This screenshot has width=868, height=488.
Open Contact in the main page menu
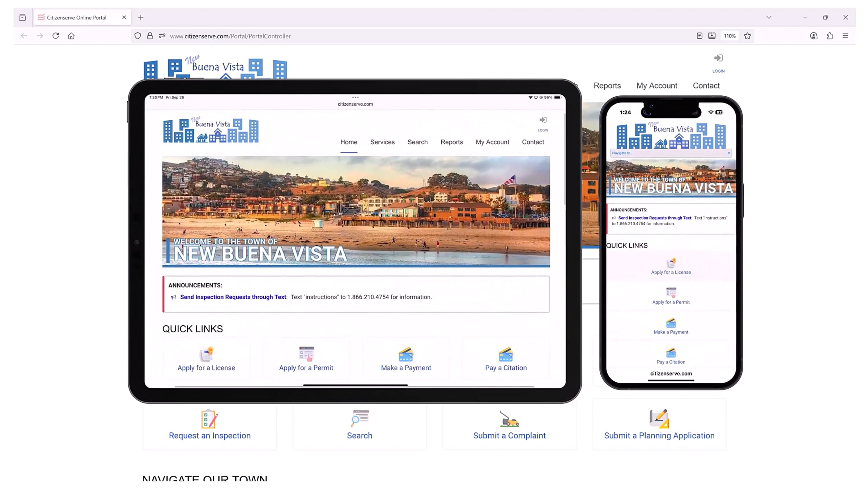click(706, 86)
